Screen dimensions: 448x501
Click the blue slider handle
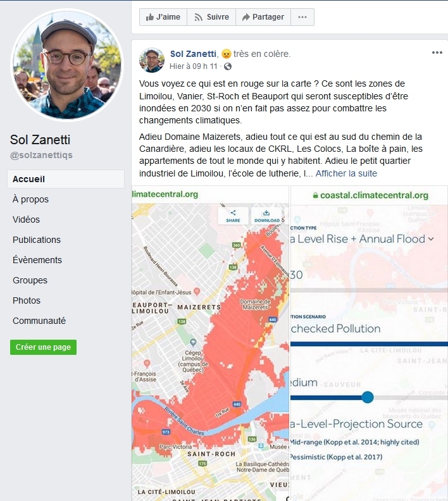(x=368, y=397)
